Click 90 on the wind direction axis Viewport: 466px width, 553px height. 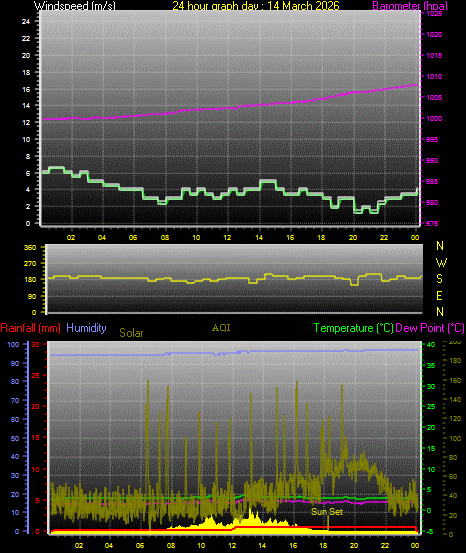[32, 296]
